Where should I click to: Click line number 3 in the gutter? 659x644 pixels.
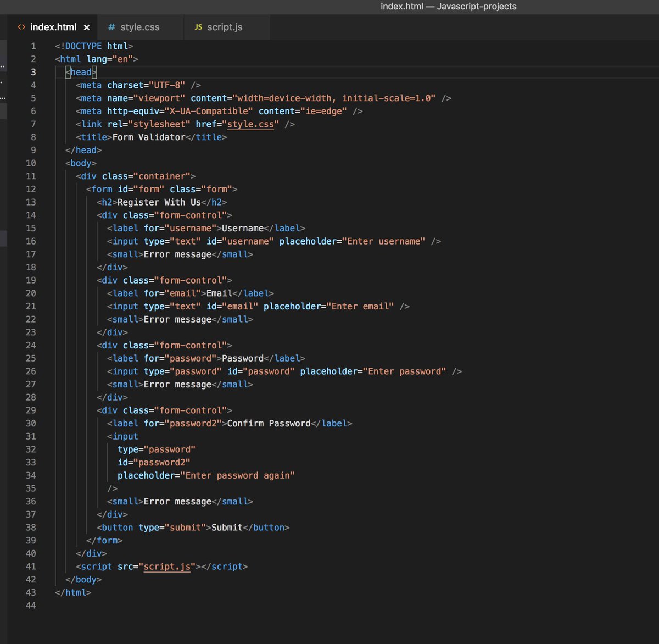pos(33,72)
